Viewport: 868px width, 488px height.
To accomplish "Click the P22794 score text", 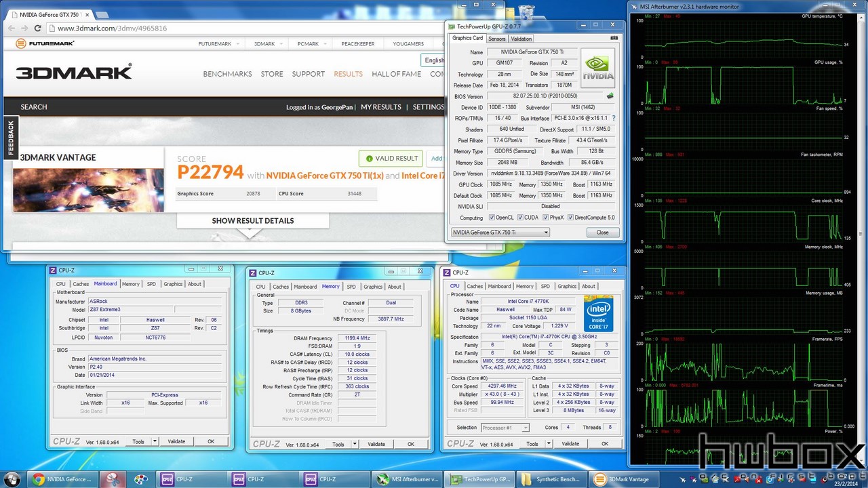I will point(210,172).
